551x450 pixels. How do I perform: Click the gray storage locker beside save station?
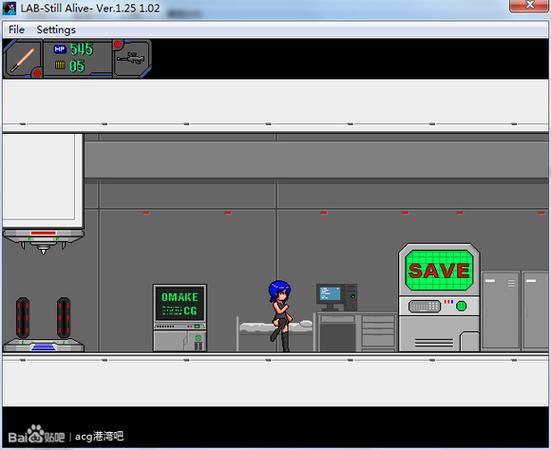500,311
